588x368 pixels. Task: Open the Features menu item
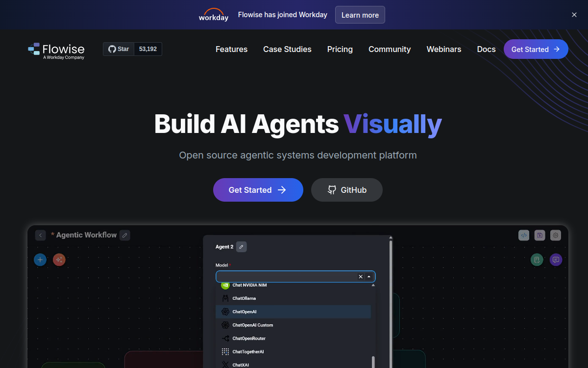(231, 49)
